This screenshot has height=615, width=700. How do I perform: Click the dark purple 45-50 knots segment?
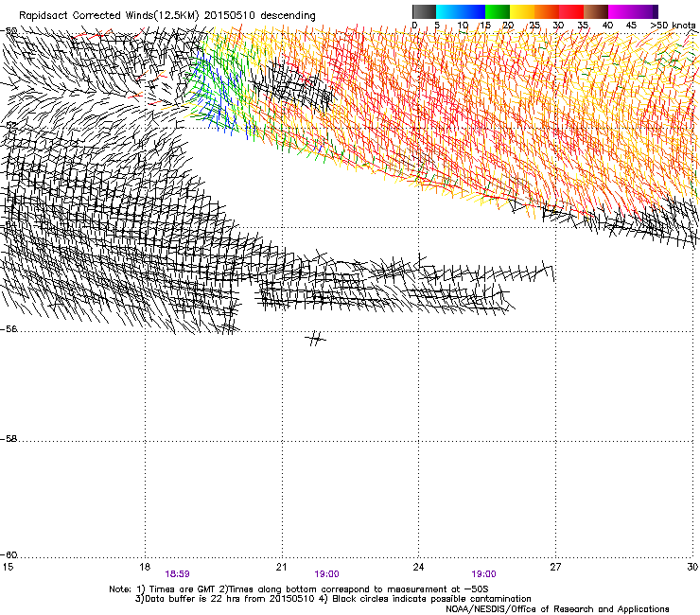(x=645, y=11)
